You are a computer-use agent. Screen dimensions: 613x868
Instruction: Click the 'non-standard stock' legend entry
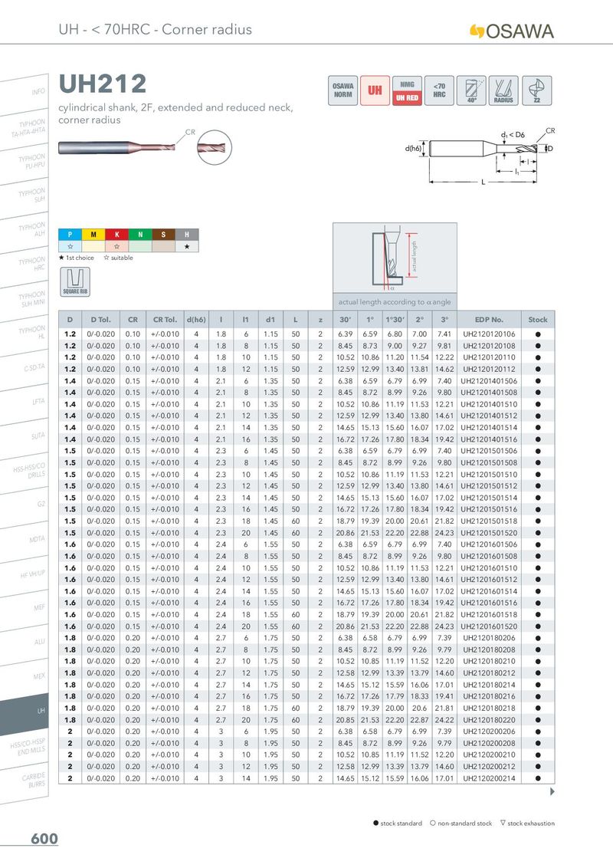pos(461,824)
